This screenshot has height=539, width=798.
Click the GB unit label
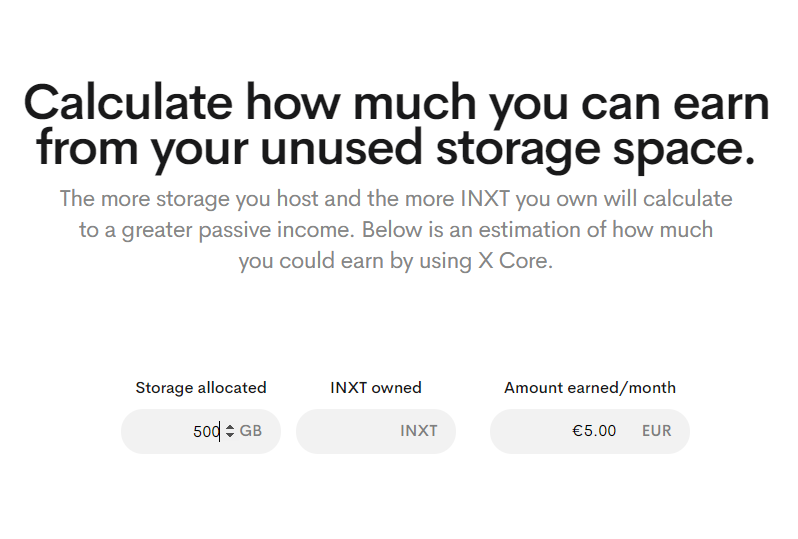pos(251,431)
